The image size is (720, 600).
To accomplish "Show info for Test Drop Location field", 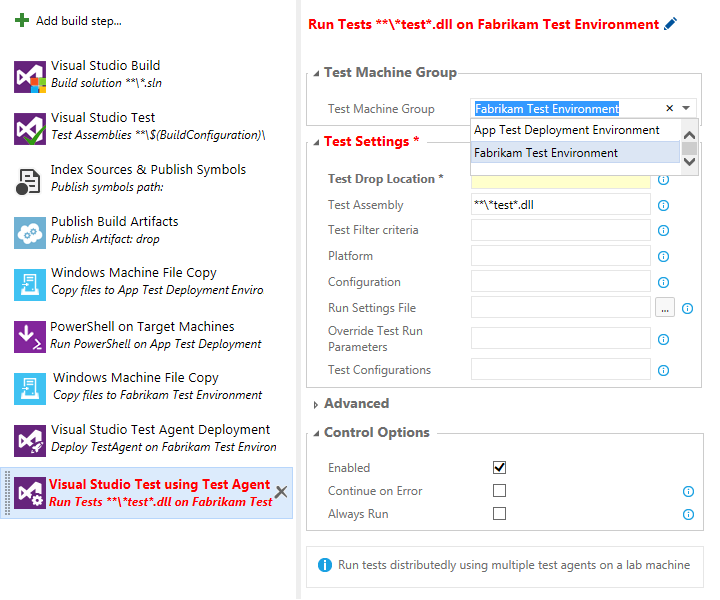I will click(x=664, y=180).
